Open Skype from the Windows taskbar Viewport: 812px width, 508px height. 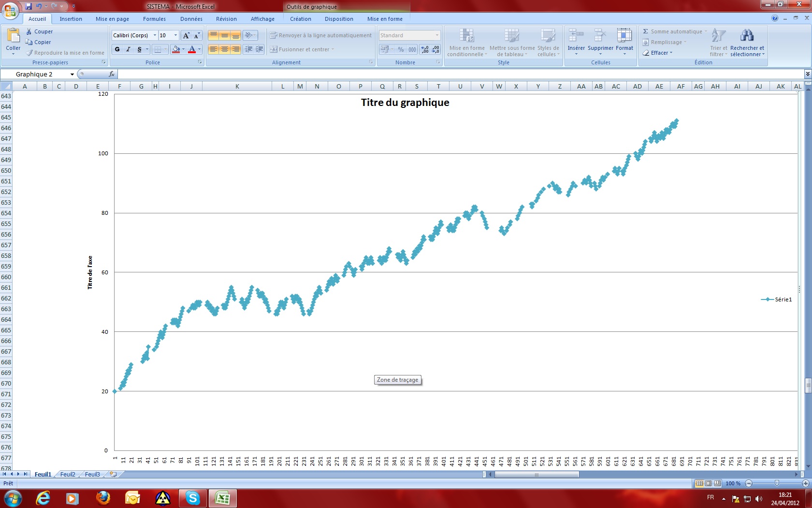(x=192, y=498)
